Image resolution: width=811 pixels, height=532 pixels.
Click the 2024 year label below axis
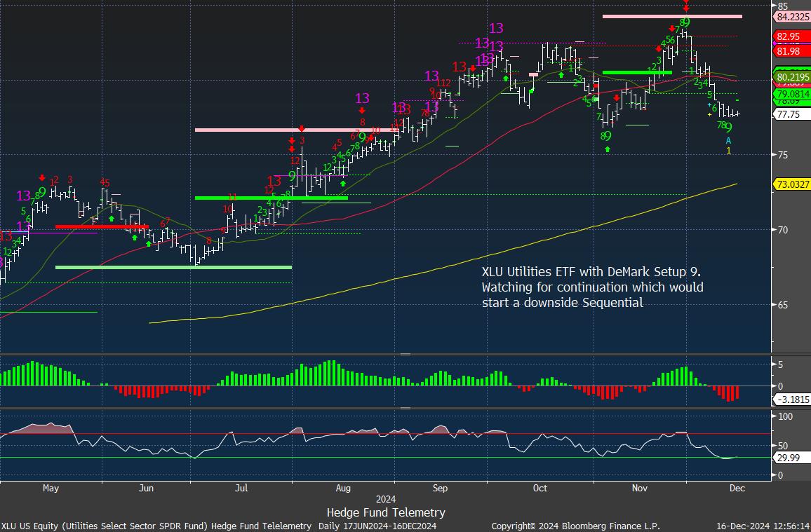tap(386, 500)
